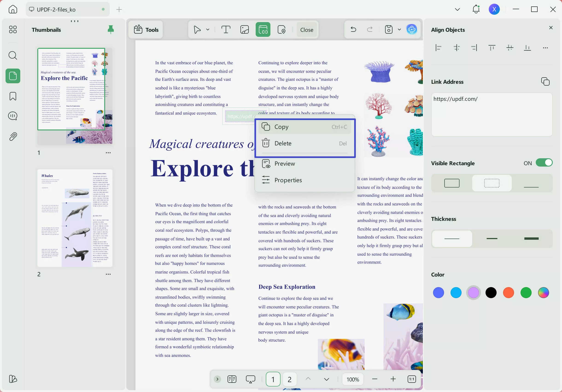Copy link address using the copy icon
Image resolution: width=562 pixels, height=392 pixels.
tap(545, 81)
